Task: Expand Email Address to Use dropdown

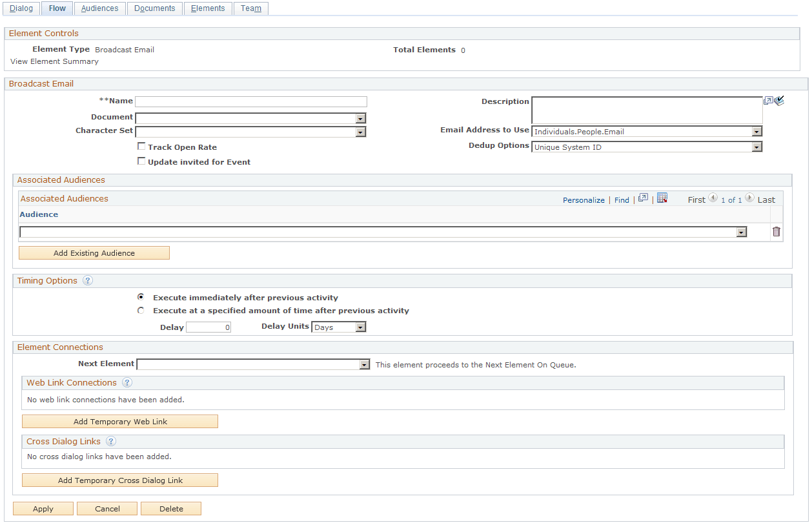Action: (647, 131)
